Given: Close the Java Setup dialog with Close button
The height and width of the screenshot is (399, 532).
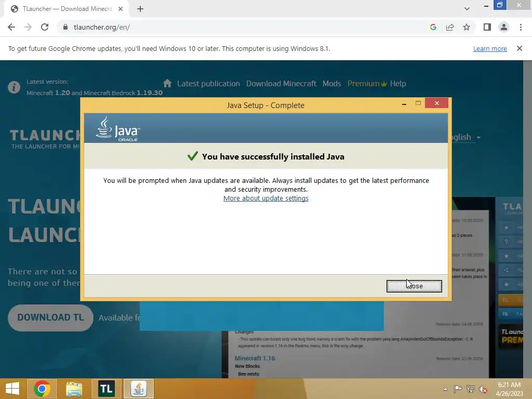Looking at the screenshot, I should (x=414, y=286).
